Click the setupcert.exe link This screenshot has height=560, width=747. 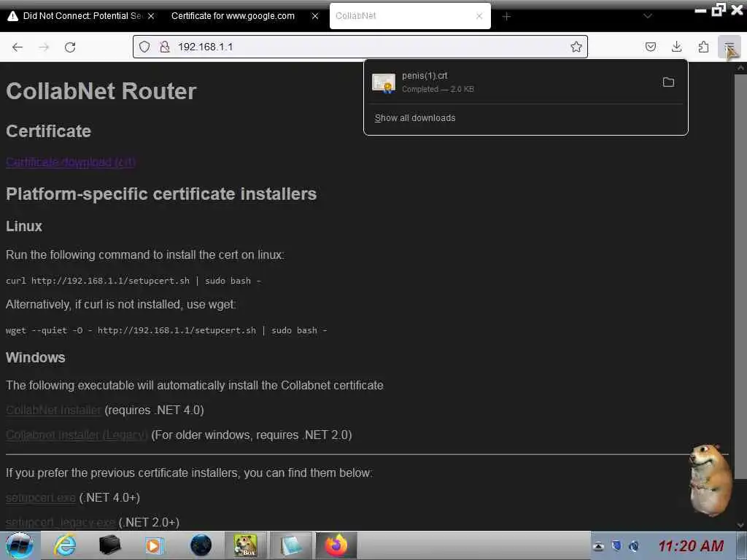pyautogui.click(x=41, y=497)
